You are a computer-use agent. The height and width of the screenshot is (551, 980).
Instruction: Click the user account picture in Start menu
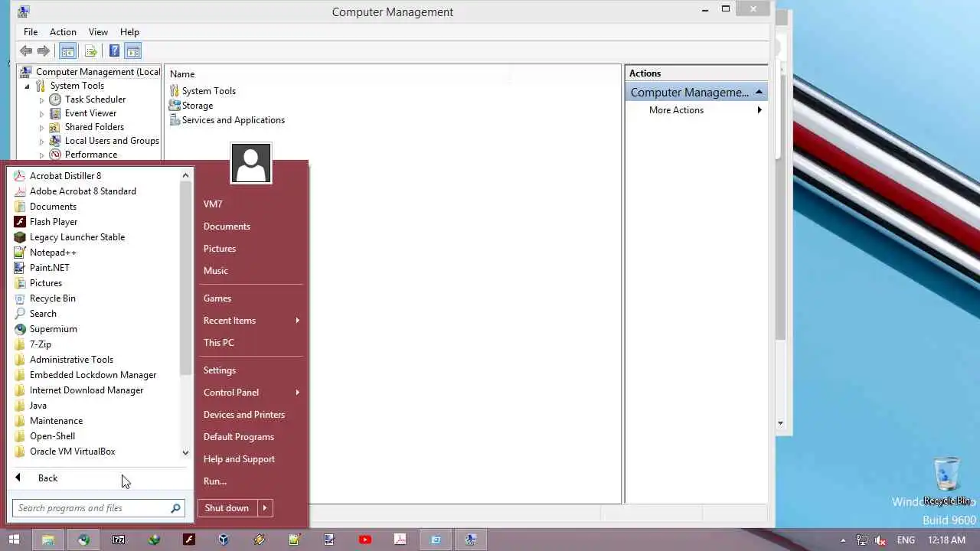[x=251, y=162]
